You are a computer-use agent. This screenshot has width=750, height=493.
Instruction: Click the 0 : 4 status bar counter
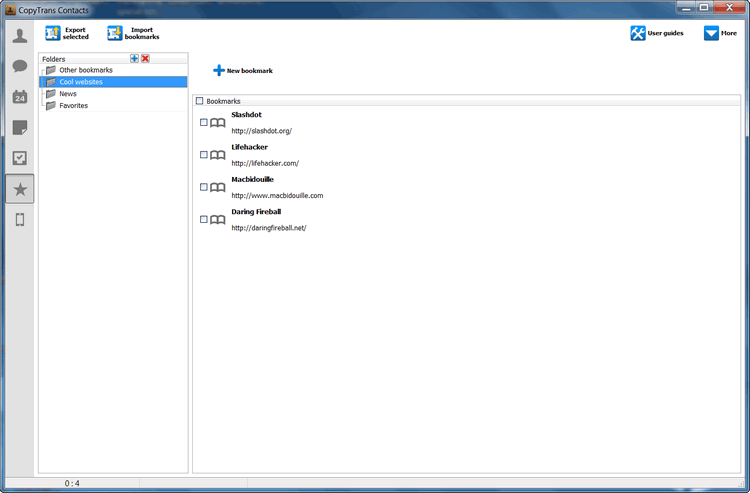click(x=72, y=483)
